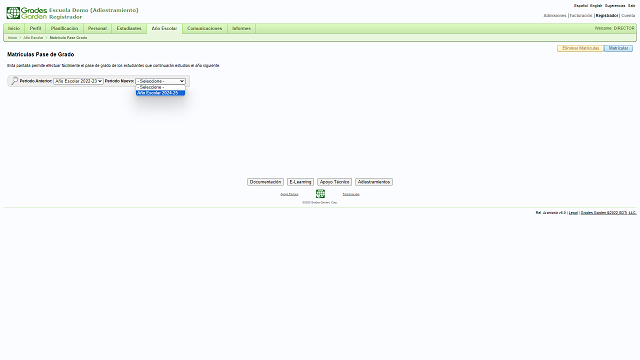Click the Inicio breadcrumb link

13,38
